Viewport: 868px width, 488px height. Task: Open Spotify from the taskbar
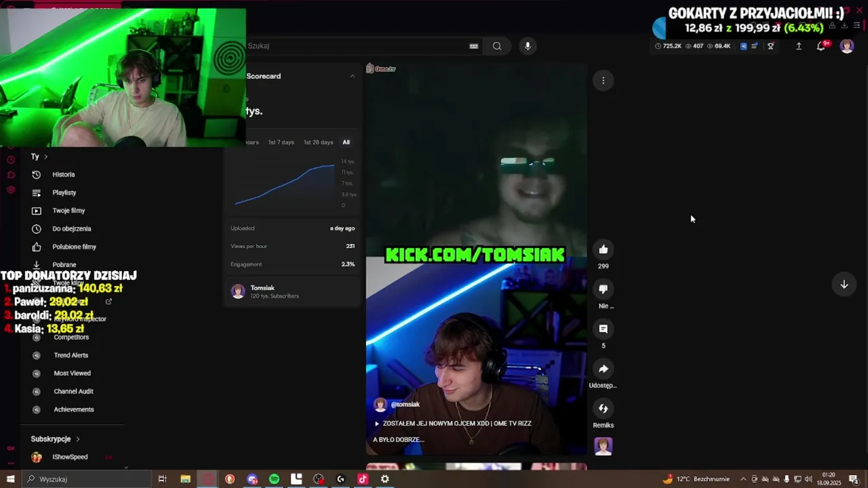click(274, 479)
